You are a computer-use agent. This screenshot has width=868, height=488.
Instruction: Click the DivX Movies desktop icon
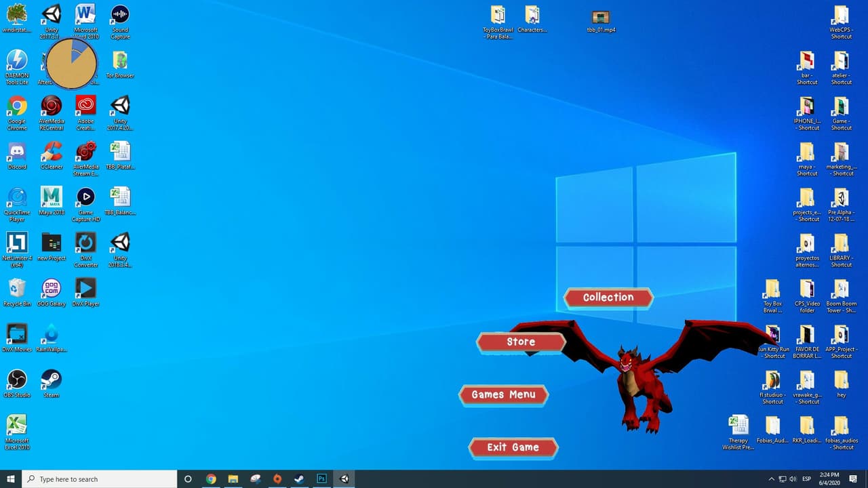pos(16,338)
